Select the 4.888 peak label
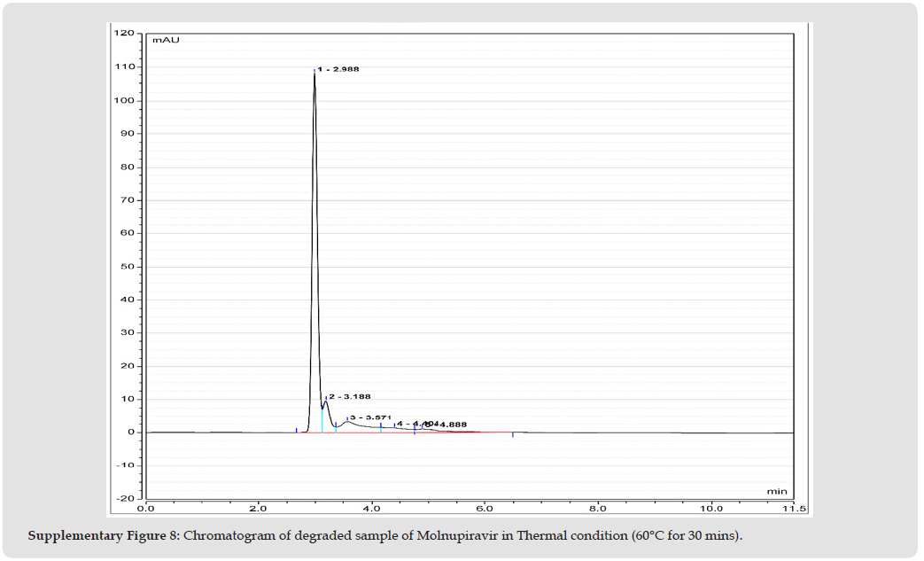 click(450, 425)
